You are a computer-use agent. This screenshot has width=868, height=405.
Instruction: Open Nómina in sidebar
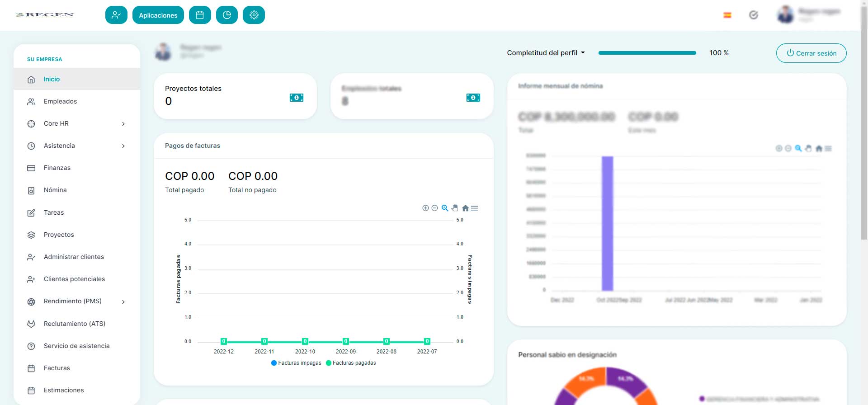(x=77, y=190)
